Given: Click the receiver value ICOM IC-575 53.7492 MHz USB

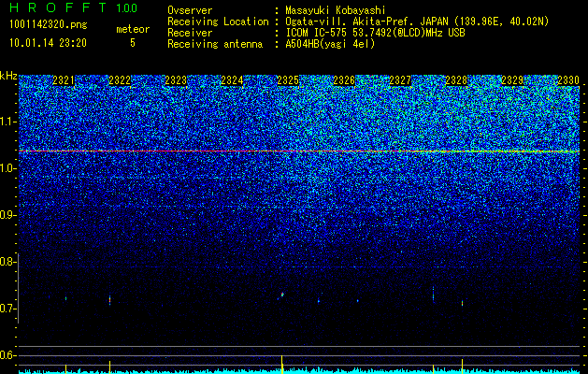Looking at the screenshot, I should (375, 33).
